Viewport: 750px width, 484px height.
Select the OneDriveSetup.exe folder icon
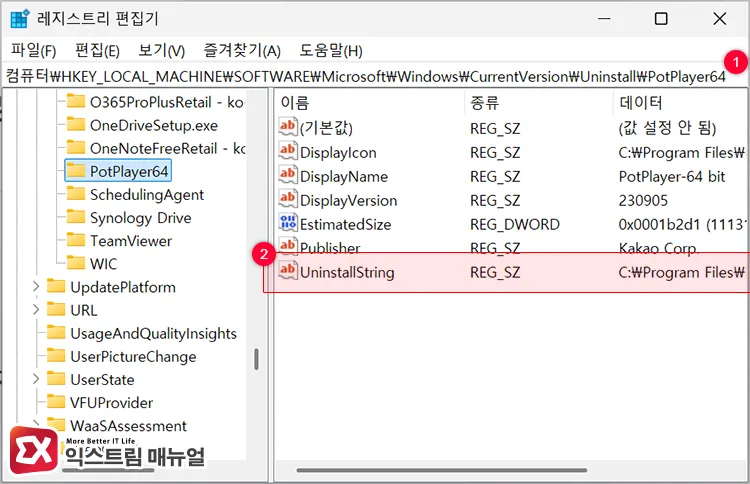pos(76,124)
